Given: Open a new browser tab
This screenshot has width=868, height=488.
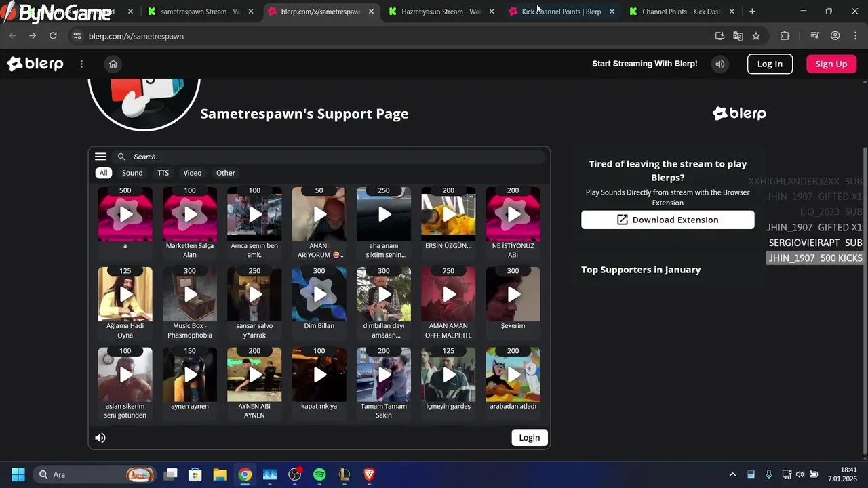Looking at the screenshot, I should coord(752,12).
